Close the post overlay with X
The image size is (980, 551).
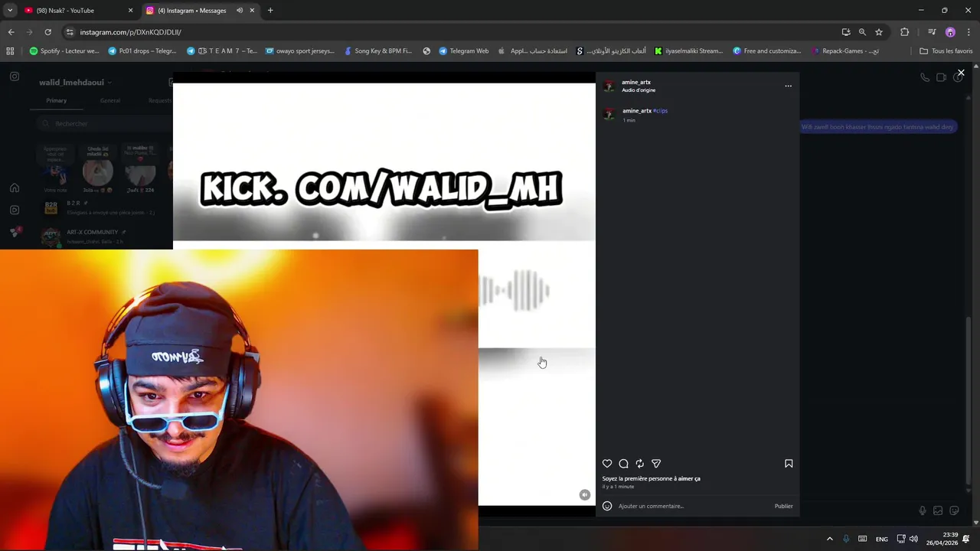point(961,73)
